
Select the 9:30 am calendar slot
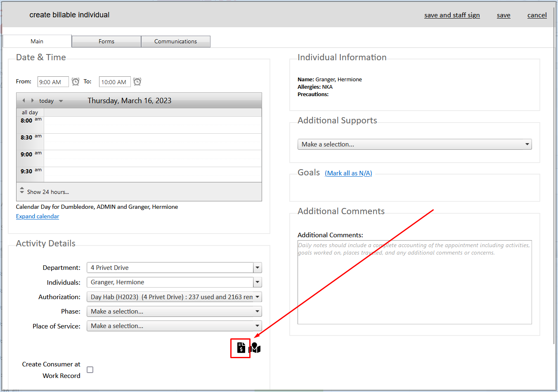153,175
